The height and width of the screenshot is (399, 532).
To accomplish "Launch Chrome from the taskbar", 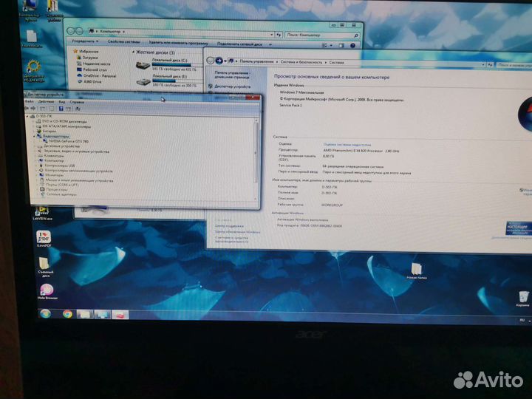I will 67,315.
